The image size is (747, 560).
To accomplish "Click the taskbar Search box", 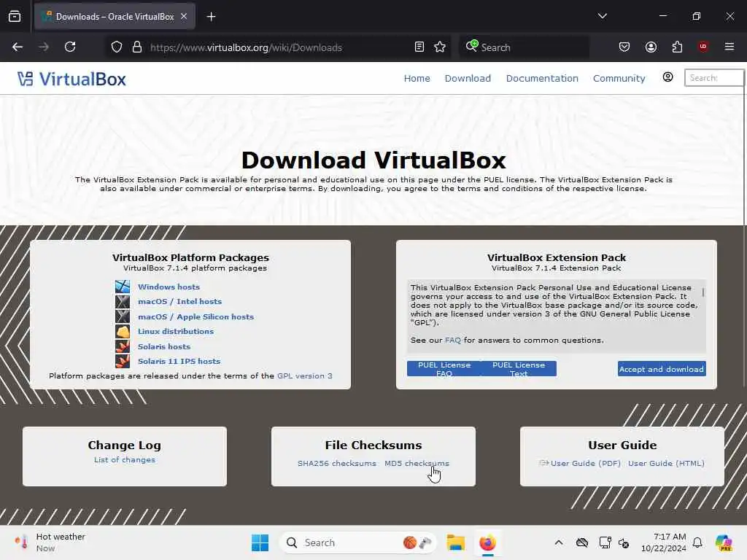I will pyautogui.click(x=357, y=542).
